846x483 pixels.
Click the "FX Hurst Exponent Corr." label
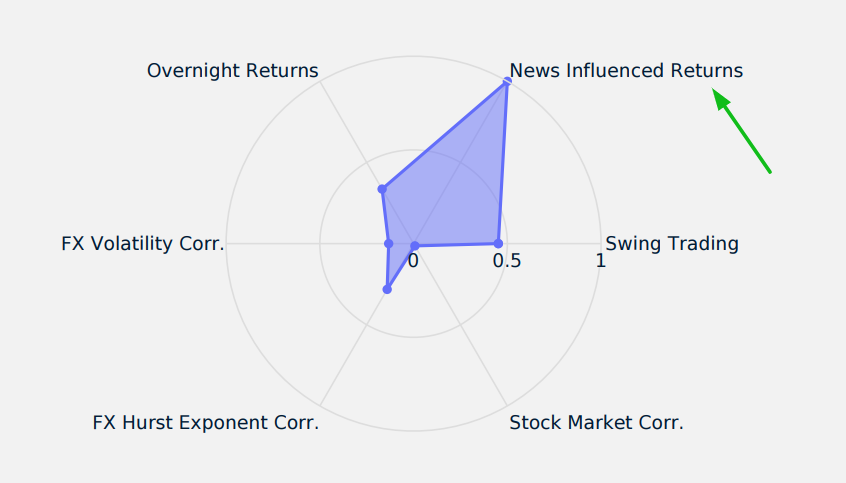tap(206, 422)
